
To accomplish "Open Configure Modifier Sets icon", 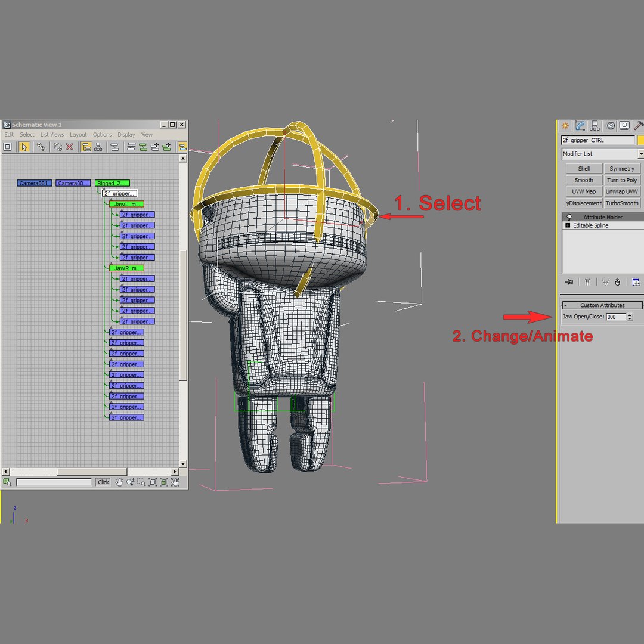I will pyautogui.click(x=636, y=282).
